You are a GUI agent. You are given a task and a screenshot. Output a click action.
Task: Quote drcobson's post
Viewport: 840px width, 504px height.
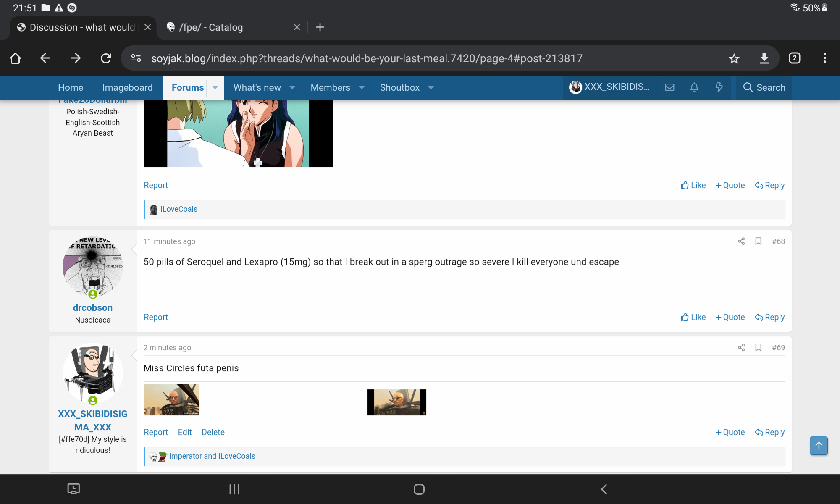(730, 317)
